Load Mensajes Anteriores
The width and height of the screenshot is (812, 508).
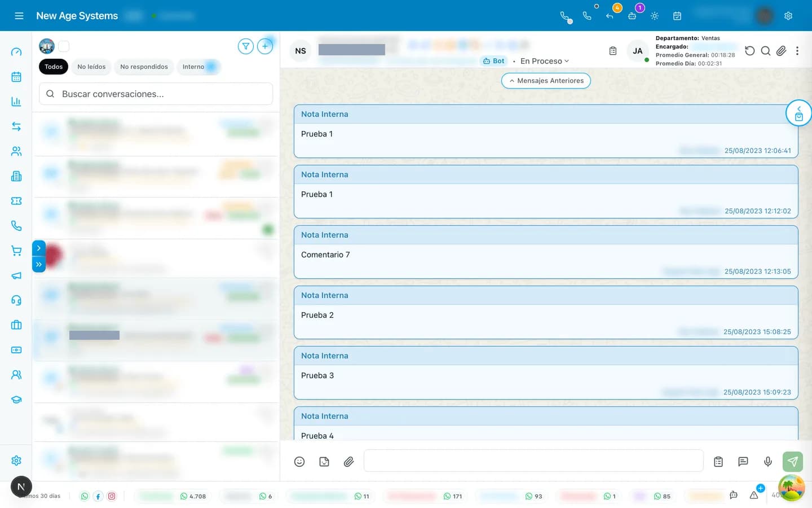(x=546, y=81)
